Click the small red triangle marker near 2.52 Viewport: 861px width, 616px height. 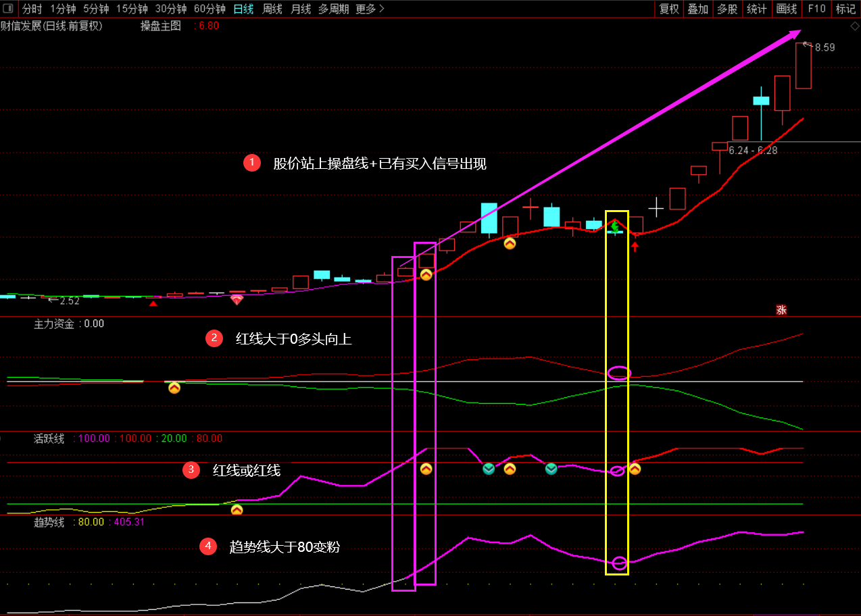pos(153,304)
